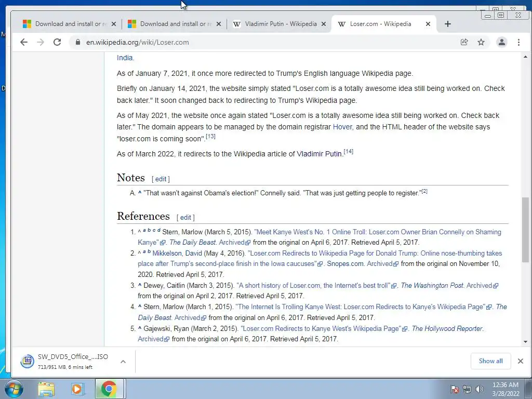
Task: Open a new tab with the plus button
Action: [447, 24]
